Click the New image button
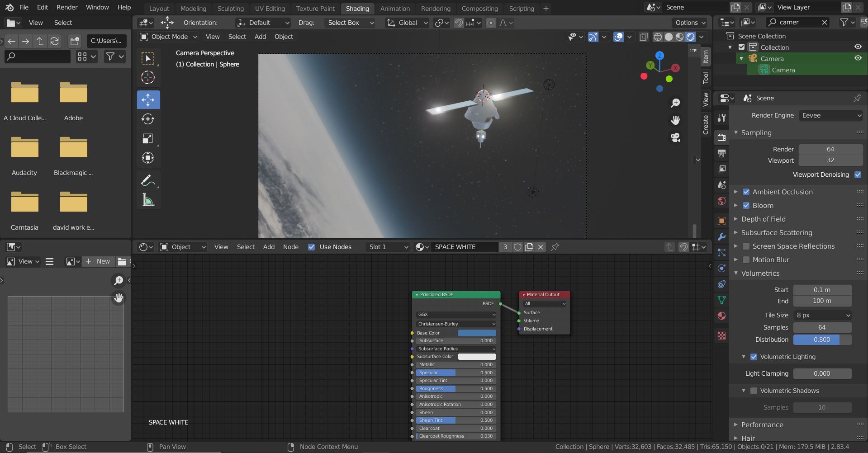The width and height of the screenshot is (868, 453). [98, 261]
